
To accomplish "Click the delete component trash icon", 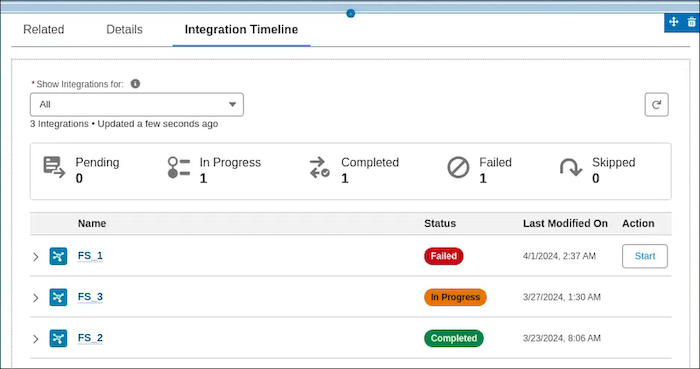I will click(692, 21).
